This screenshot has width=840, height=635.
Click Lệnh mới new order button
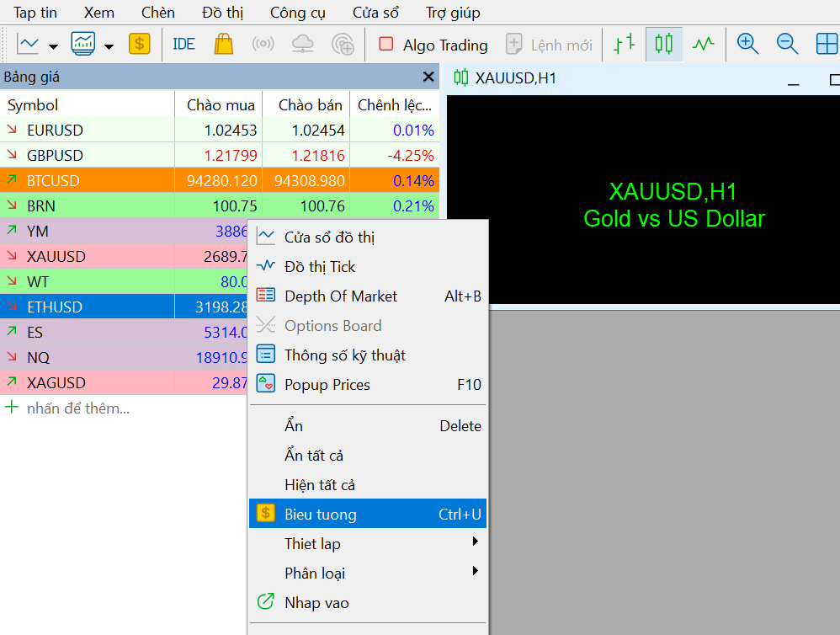[x=550, y=45]
